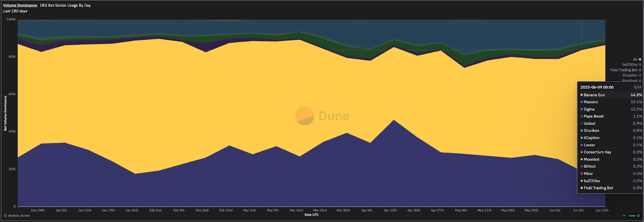Click the Jun 15th x-axis label
The image size is (644, 222).
coord(602,210)
